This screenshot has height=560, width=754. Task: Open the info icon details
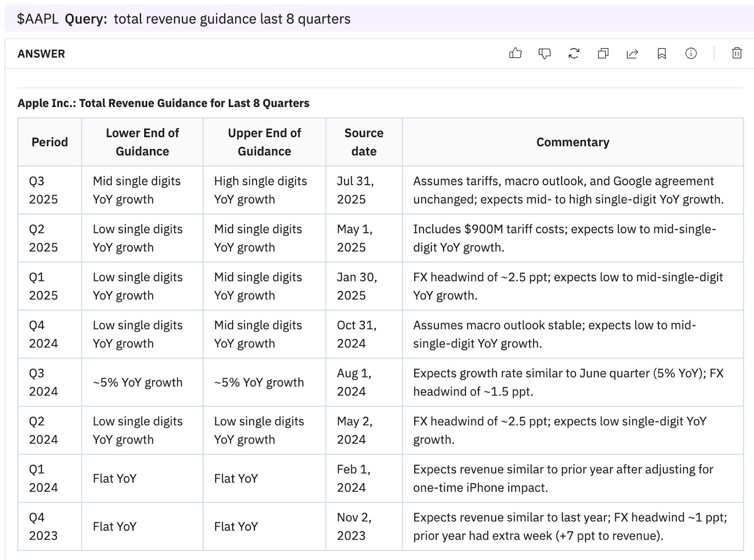tap(691, 53)
